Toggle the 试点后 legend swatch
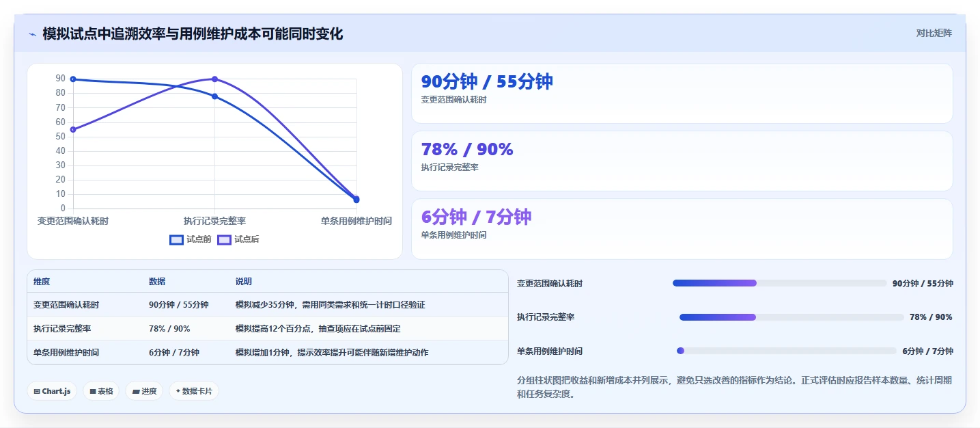This screenshot has width=980, height=428. (x=224, y=239)
